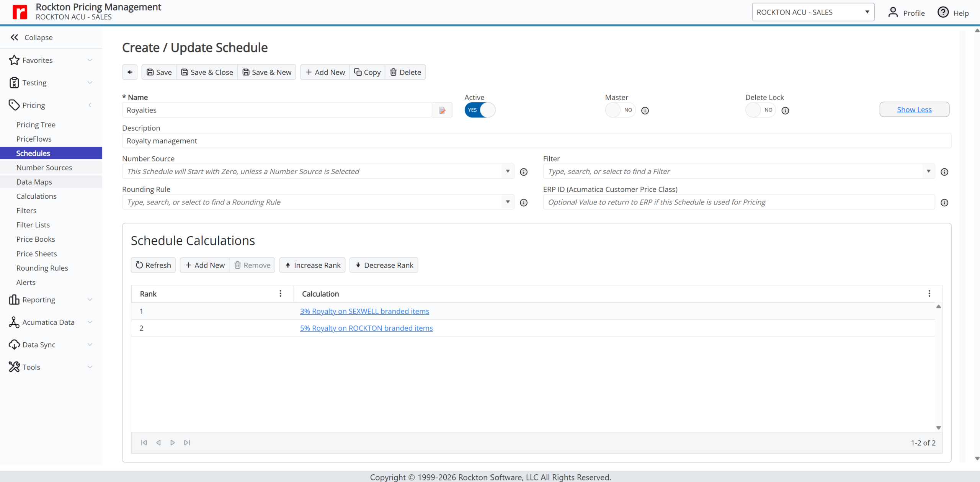Click the Data Sync cloud icon
Viewport: 980px width, 482px height.
(x=14, y=345)
